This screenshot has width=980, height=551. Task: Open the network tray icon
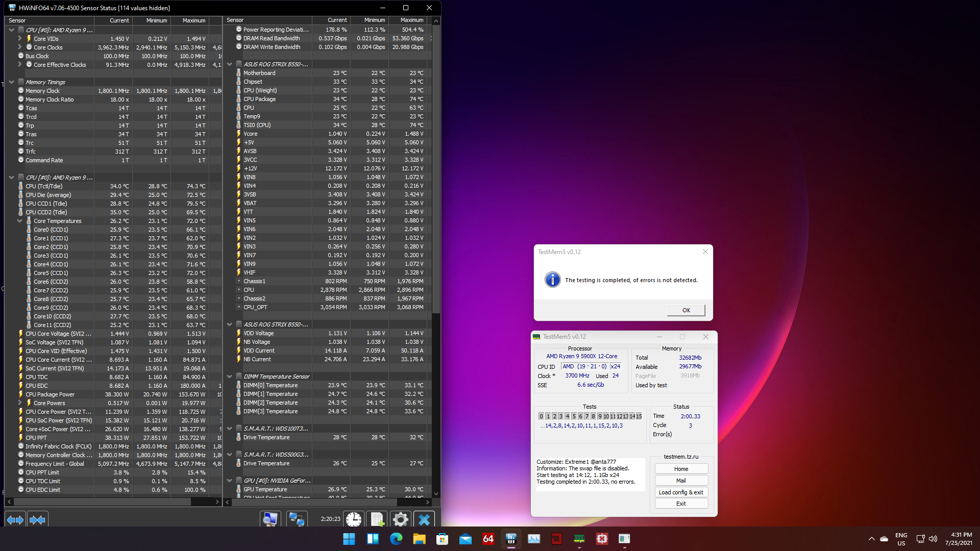pyautogui.click(x=920, y=539)
